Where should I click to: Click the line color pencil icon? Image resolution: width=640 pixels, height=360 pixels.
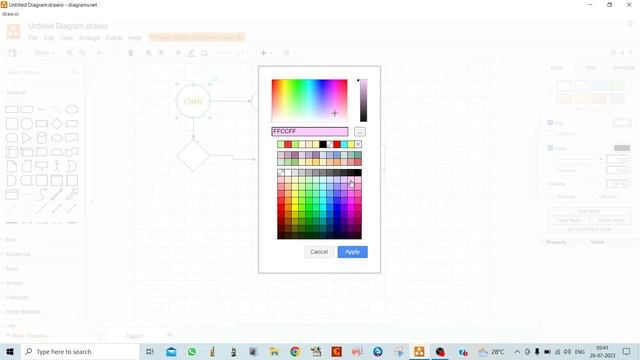[191, 53]
